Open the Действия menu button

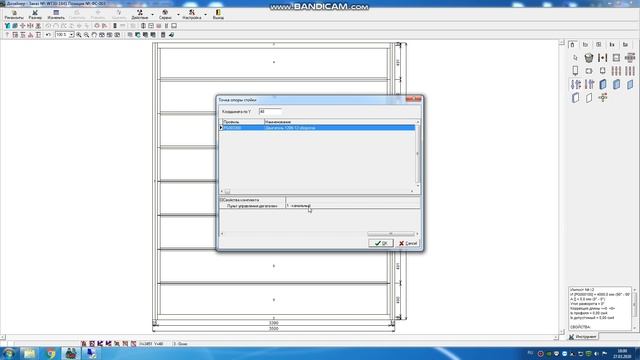pos(140,15)
